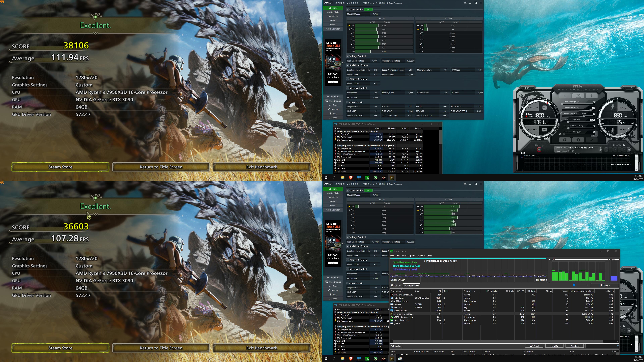Collapse Voltage Controls subsection in upper Ryzen Master
The width and height of the screenshot is (644, 362).
[x=347, y=102]
